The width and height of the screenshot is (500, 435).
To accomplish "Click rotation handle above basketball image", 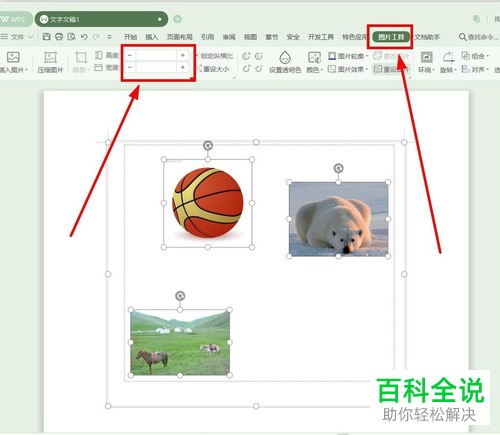I will pos(208,145).
